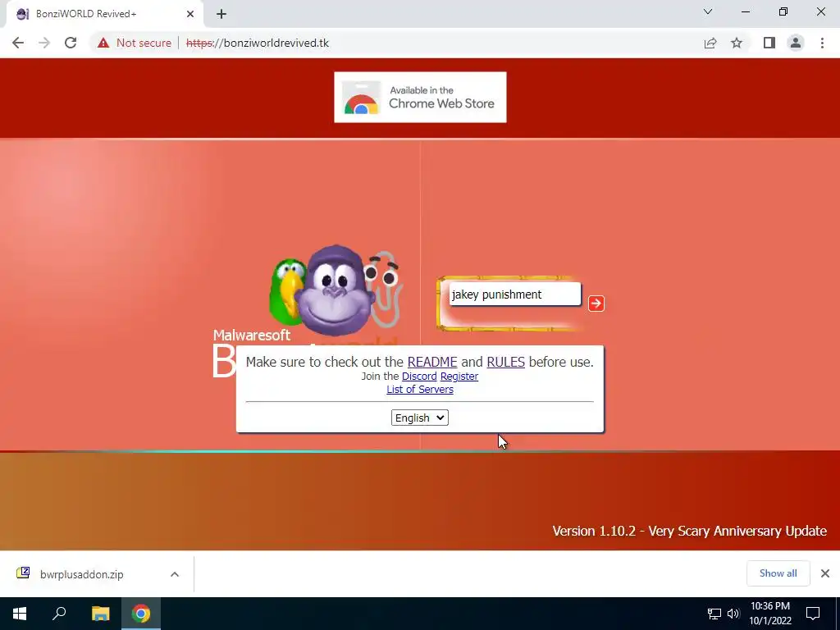Open the Windows Start menu
Viewport: 840px width, 630px height.
20,614
